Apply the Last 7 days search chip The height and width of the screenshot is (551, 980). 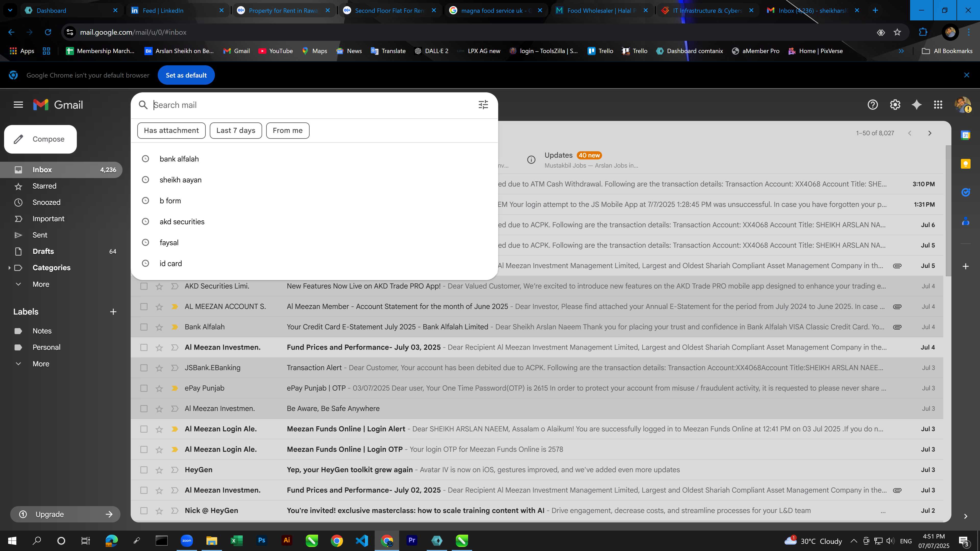[x=236, y=130]
